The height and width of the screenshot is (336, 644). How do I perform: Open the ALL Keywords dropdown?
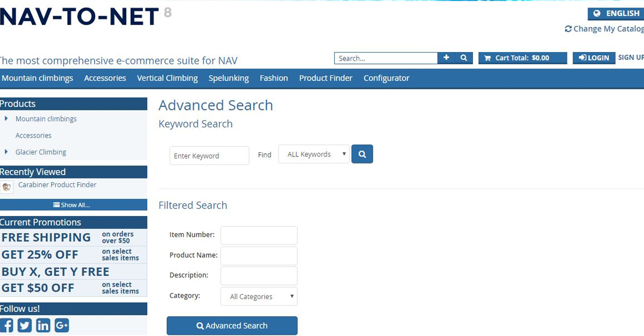pos(314,154)
